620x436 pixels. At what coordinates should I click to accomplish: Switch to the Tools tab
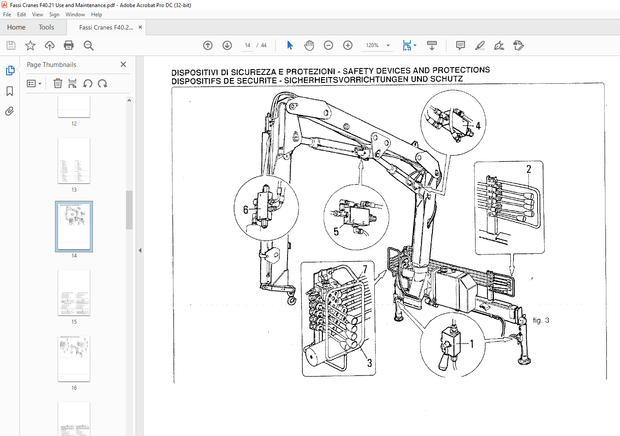click(x=46, y=27)
